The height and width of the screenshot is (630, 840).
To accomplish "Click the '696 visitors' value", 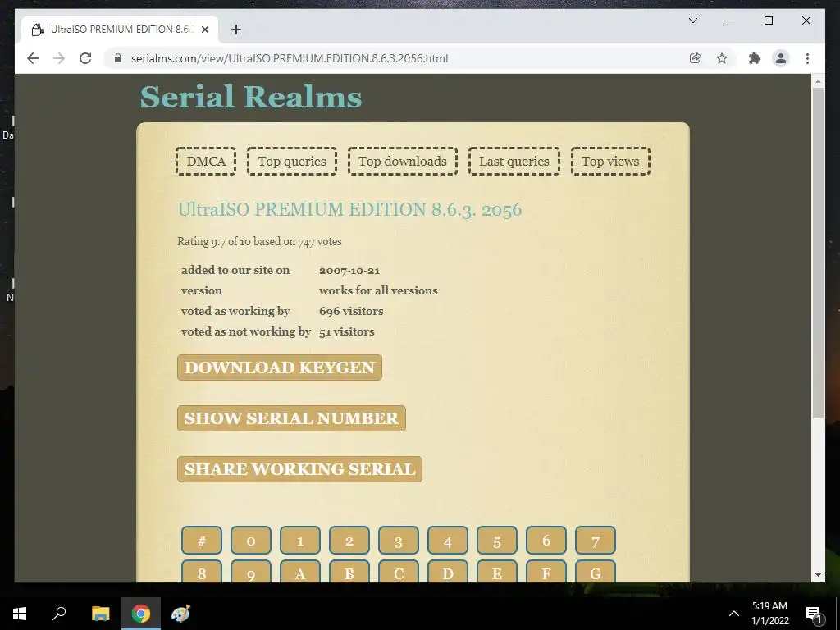I will (351, 311).
